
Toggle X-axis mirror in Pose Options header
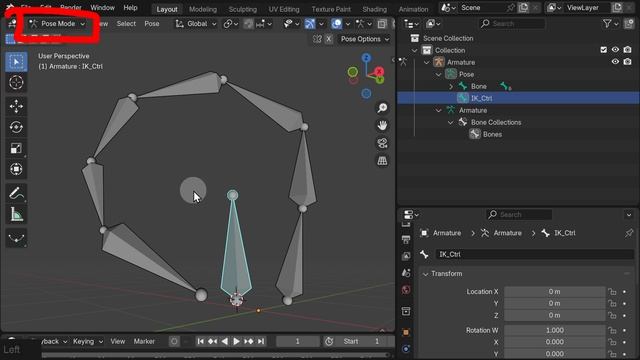pyautogui.click(x=329, y=39)
